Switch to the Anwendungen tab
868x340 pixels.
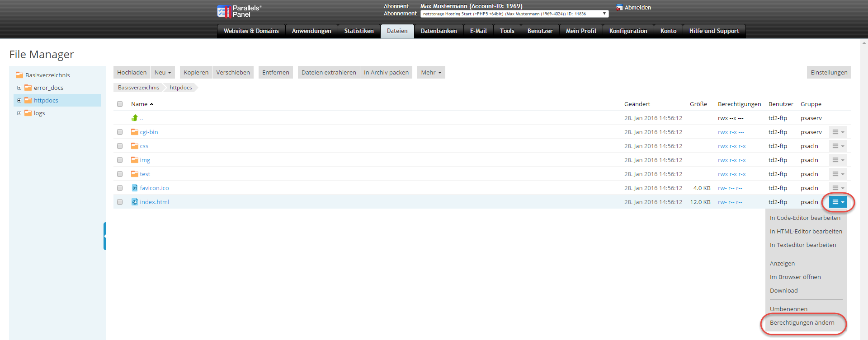click(311, 31)
